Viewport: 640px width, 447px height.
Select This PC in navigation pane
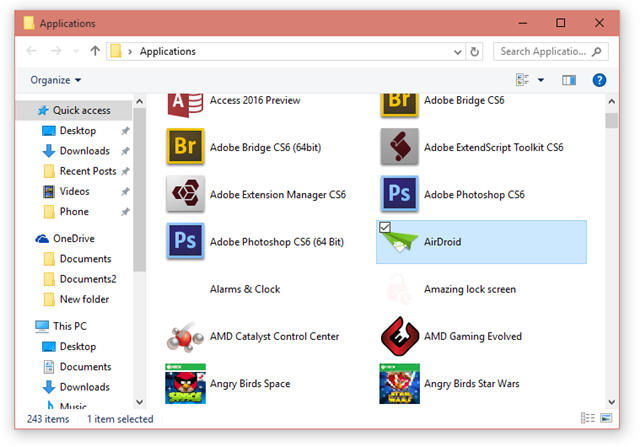coord(61,326)
